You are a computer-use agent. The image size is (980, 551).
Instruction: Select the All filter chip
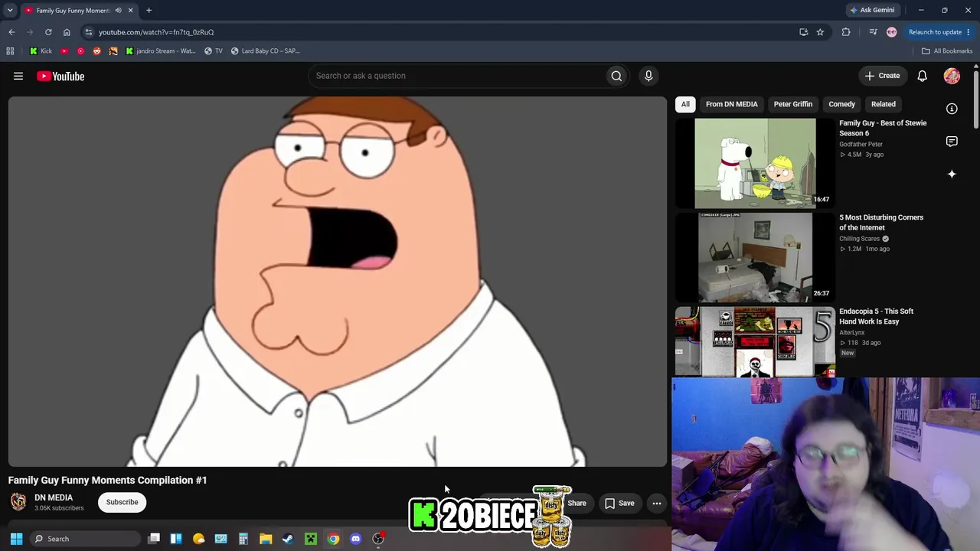pos(685,104)
